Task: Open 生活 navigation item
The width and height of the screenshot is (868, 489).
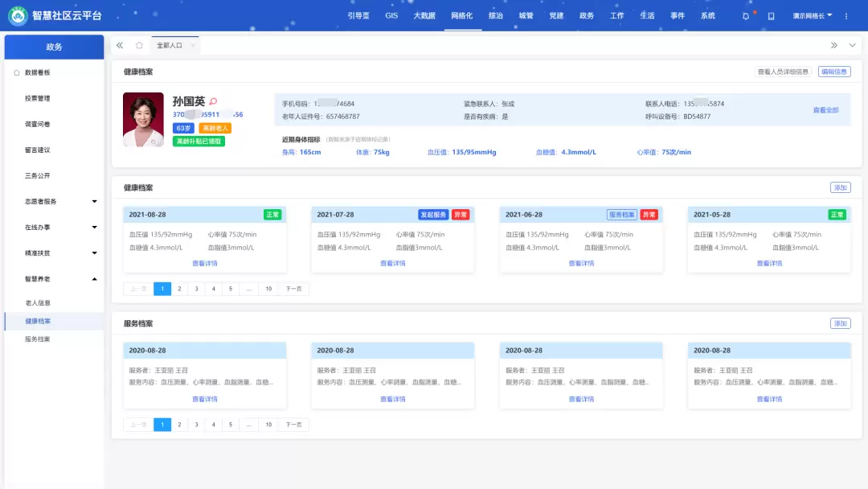Action: [647, 16]
